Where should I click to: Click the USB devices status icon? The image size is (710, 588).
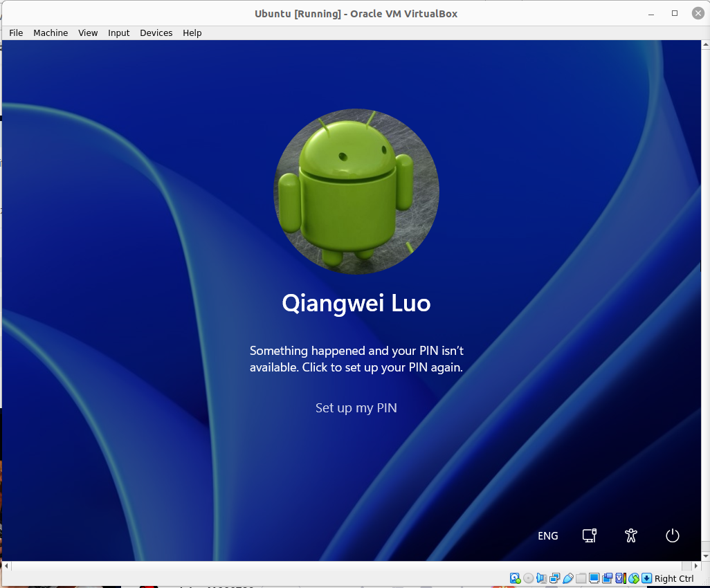[x=568, y=578]
